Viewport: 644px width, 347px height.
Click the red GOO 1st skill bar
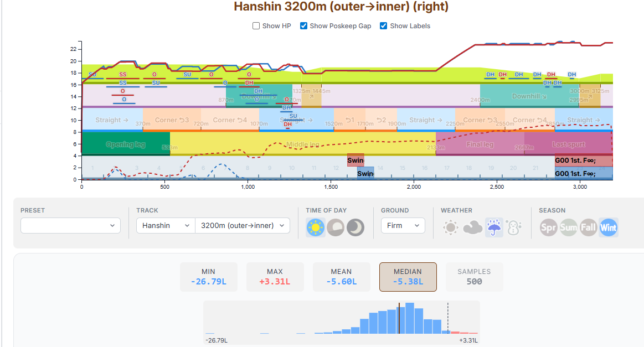click(x=584, y=160)
